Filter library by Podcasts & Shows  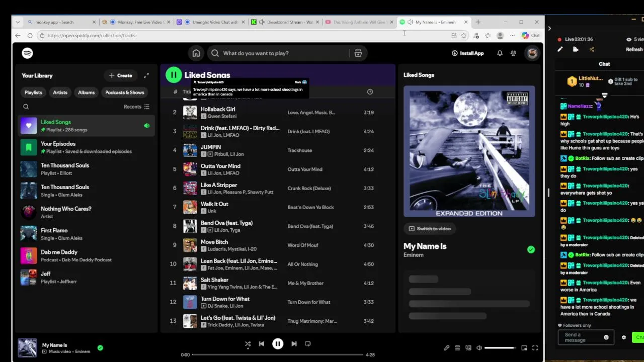[x=125, y=93]
